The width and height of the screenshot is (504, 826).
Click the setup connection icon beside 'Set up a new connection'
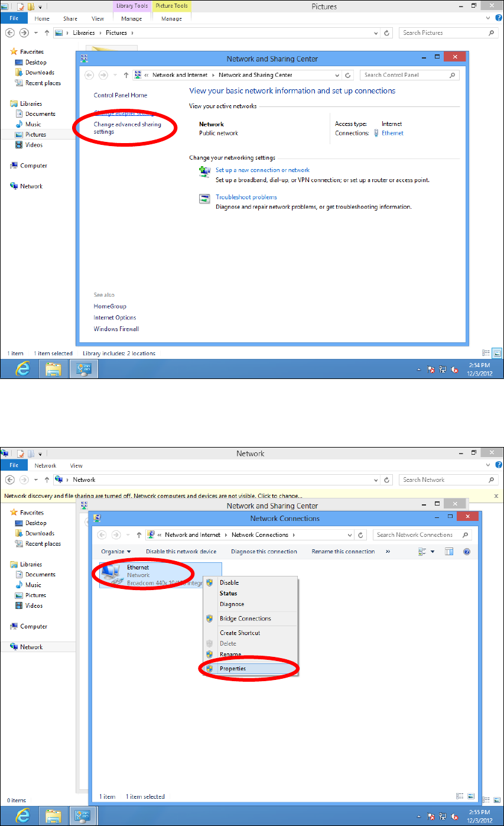205,172
